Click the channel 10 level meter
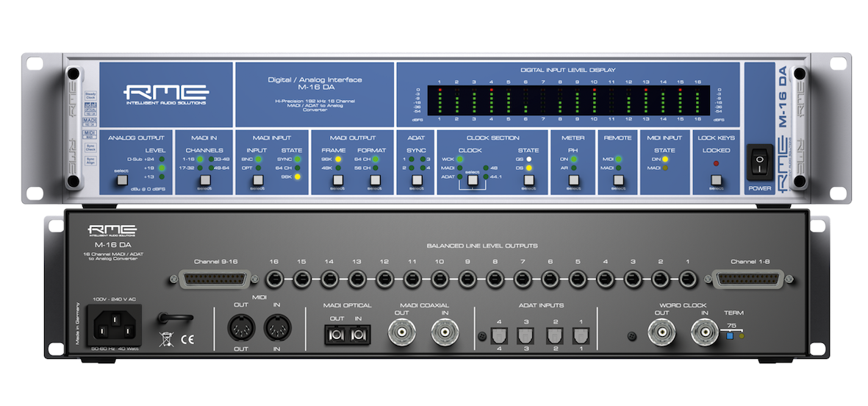The height and width of the screenshot is (406, 868). (x=594, y=101)
